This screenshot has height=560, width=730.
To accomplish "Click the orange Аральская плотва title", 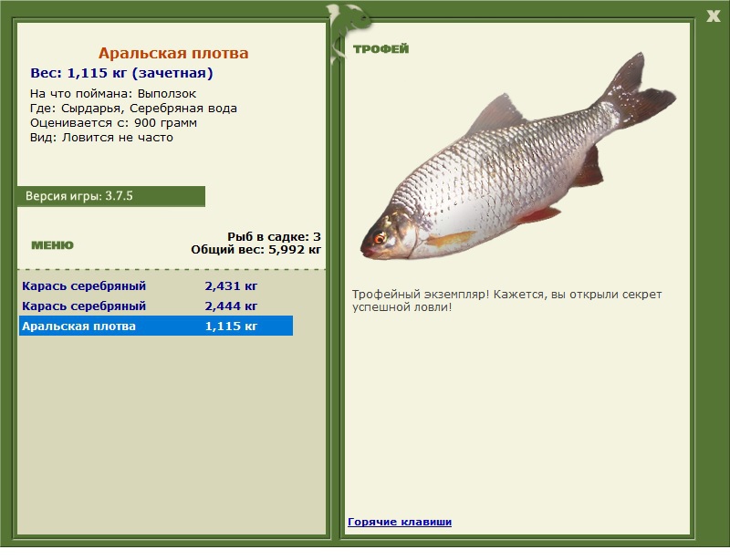I will coord(173,54).
